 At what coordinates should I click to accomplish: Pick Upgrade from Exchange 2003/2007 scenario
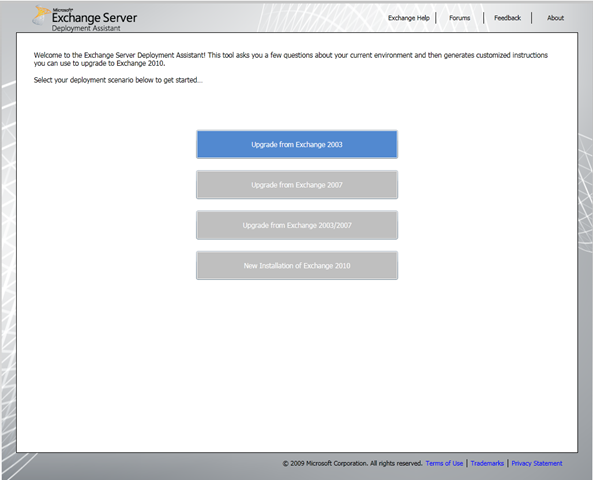297,225
